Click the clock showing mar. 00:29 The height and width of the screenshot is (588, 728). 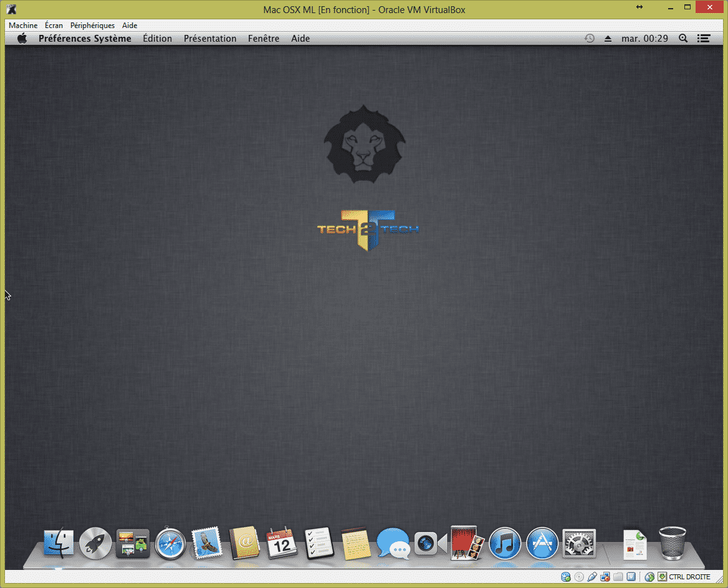coord(644,39)
